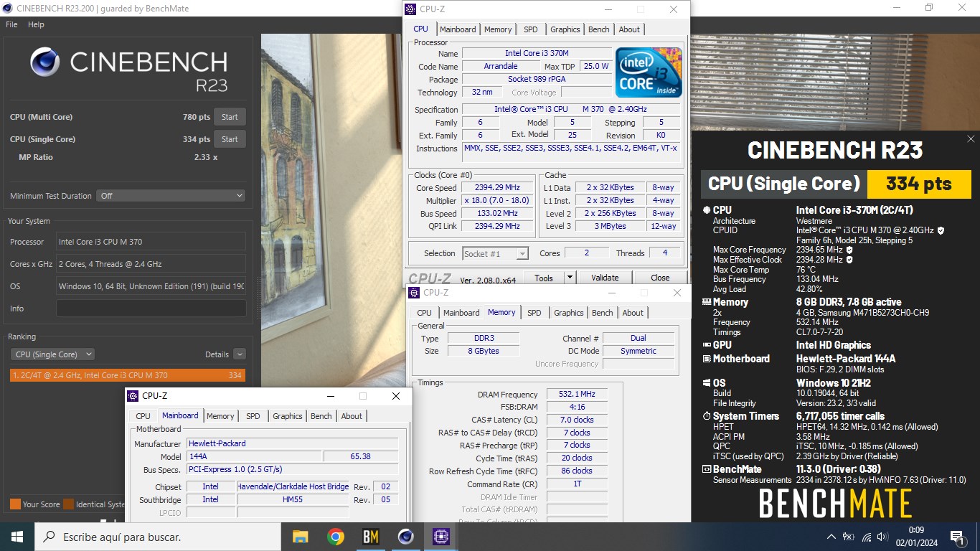
Task: Start the CPU (Single Core) benchmark
Action: click(x=230, y=139)
